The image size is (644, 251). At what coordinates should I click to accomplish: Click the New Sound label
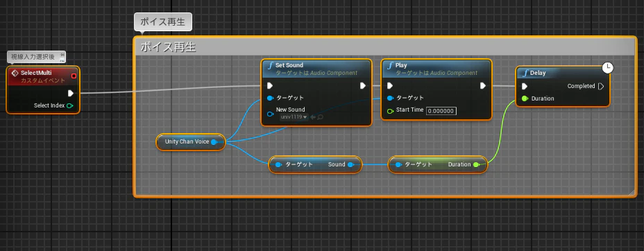290,110
